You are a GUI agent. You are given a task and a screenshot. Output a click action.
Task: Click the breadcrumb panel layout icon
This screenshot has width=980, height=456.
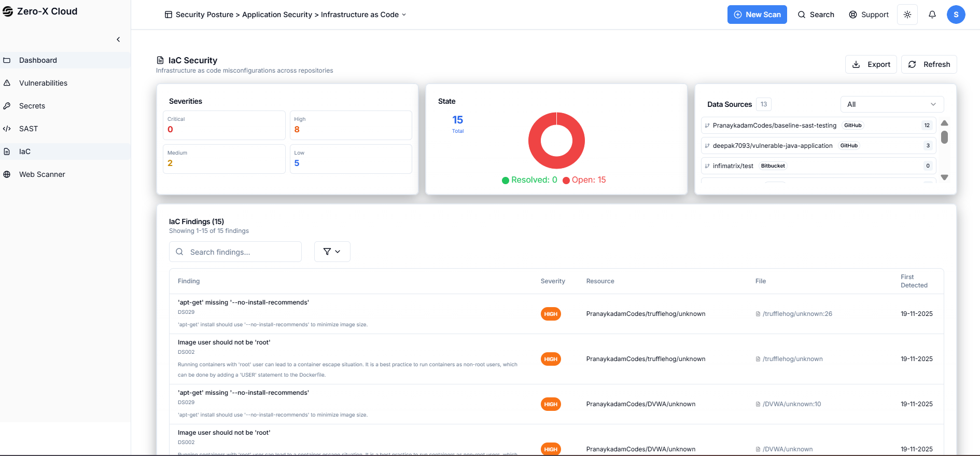tap(169, 15)
